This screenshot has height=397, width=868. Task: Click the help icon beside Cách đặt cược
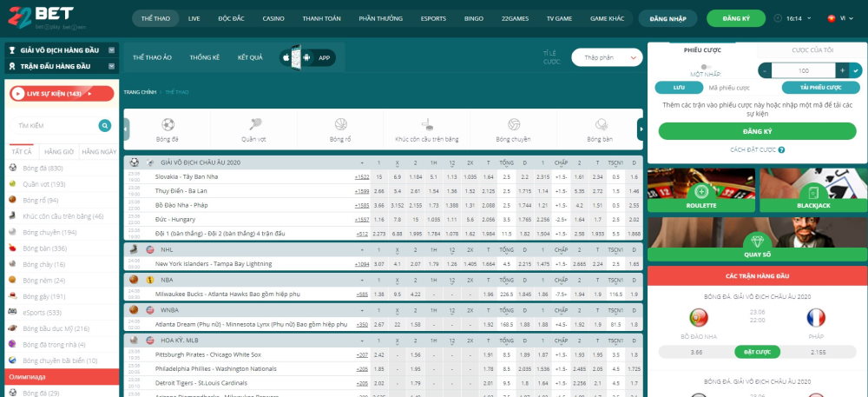[779, 150]
